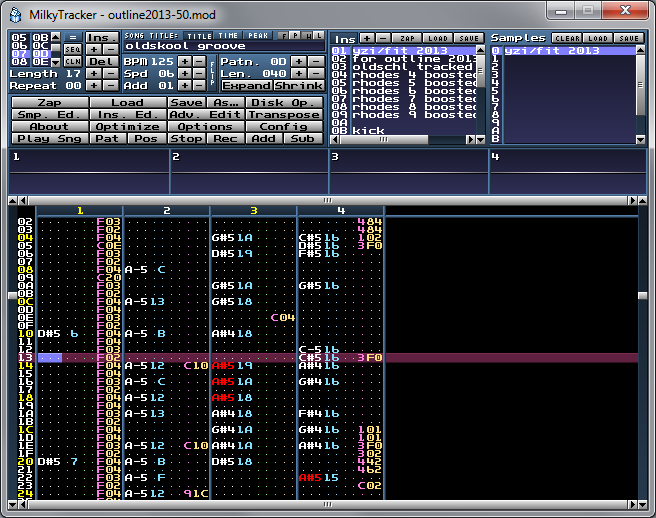
Task: Remove instrument with Ins minus button
Action: pos(383,38)
